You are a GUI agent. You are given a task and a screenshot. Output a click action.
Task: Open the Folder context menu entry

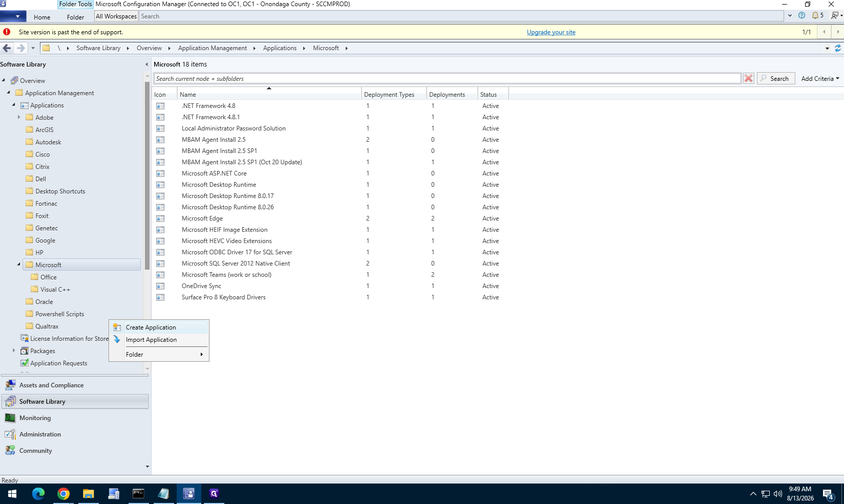[x=159, y=354]
